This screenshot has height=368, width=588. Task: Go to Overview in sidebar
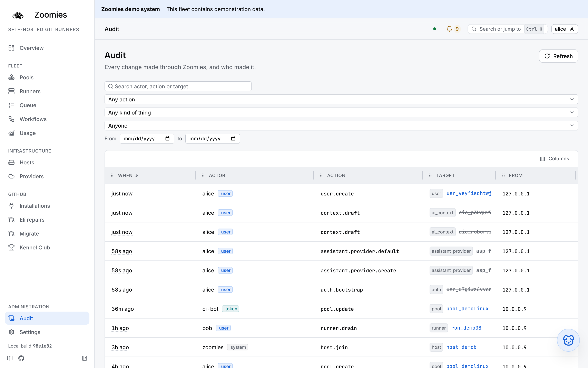click(47, 48)
